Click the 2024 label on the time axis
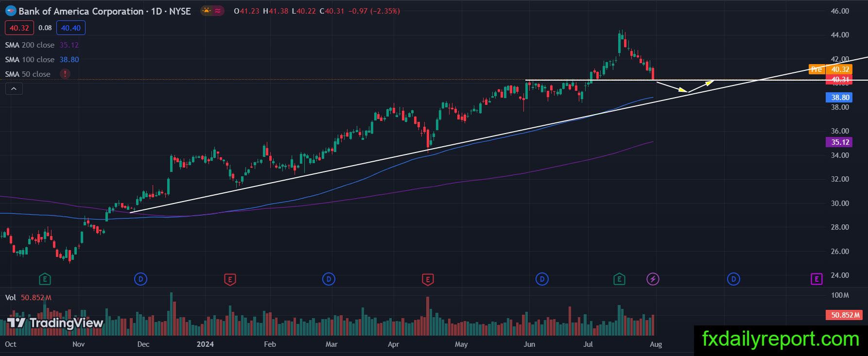The width and height of the screenshot is (868, 356). click(205, 344)
